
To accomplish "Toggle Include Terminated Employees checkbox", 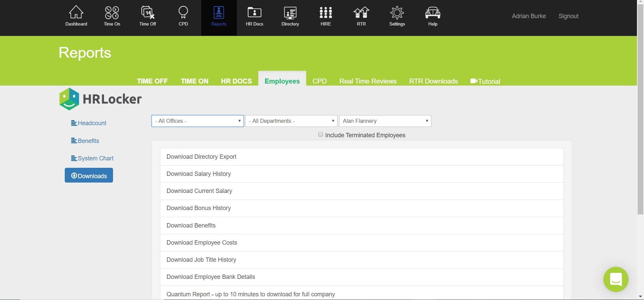I will point(321,135).
